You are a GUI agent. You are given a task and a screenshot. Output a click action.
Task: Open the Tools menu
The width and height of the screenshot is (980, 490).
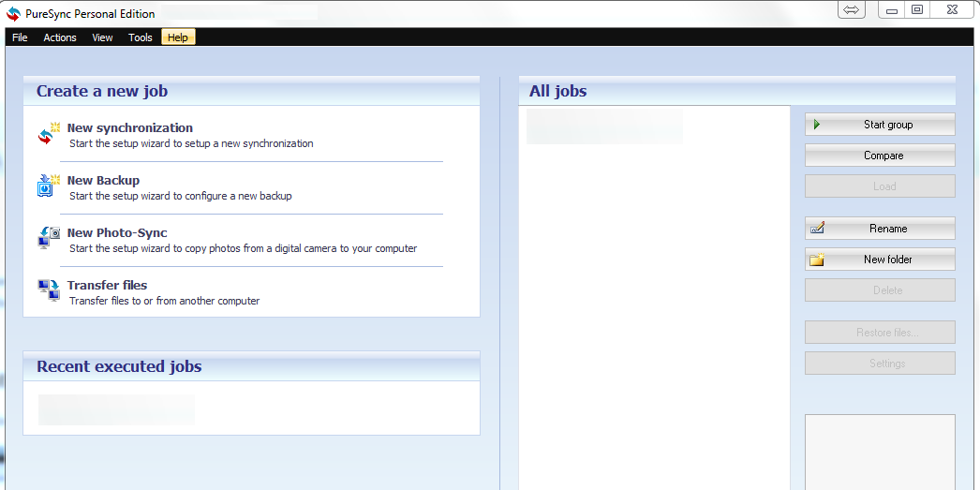pyautogui.click(x=141, y=37)
